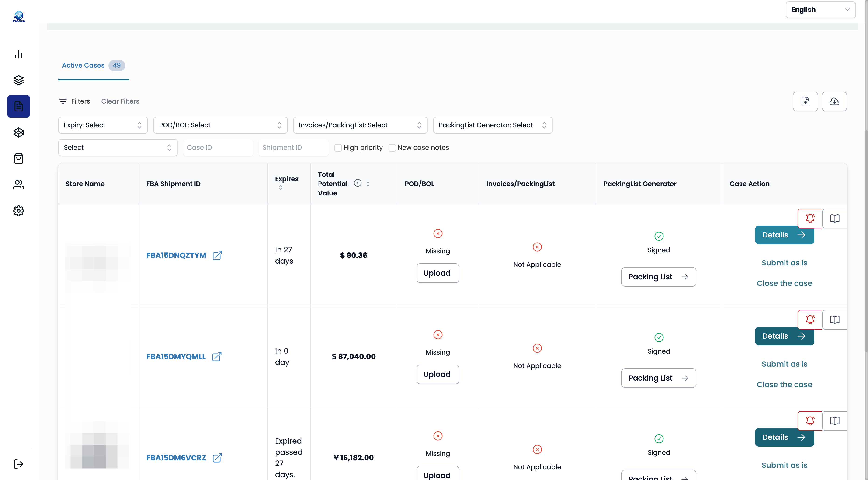Viewport: 868px width, 480px height.
Task: Open the PackingList Generator: Select dropdown
Action: [x=493, y=125]
